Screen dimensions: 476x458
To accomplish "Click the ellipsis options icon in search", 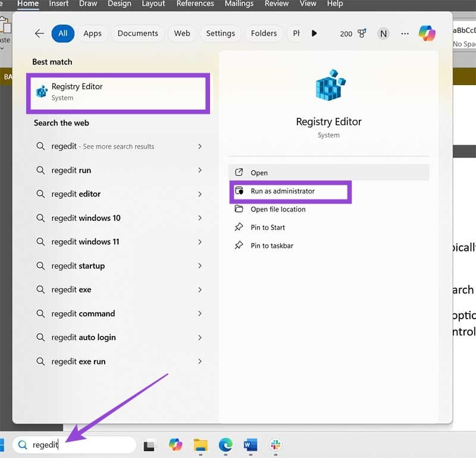I will (405, 34).
